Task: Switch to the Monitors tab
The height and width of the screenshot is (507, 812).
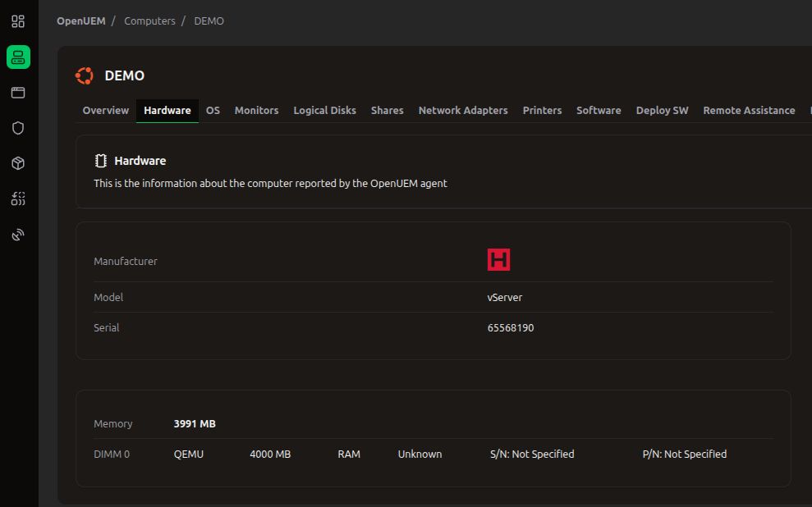Action: pyautogui.click(x=256, y=110)
